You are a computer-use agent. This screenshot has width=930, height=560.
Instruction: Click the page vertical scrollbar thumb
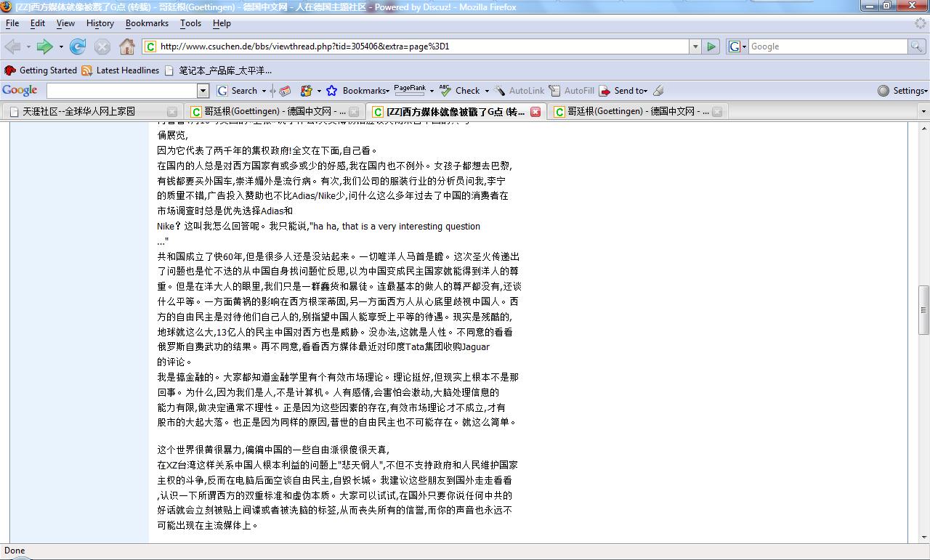point(923,310)
